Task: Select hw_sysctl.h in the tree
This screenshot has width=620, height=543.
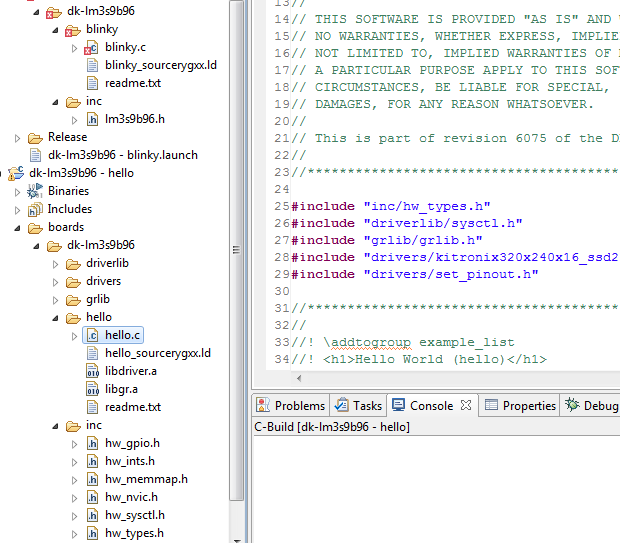Action: (135, 515)
